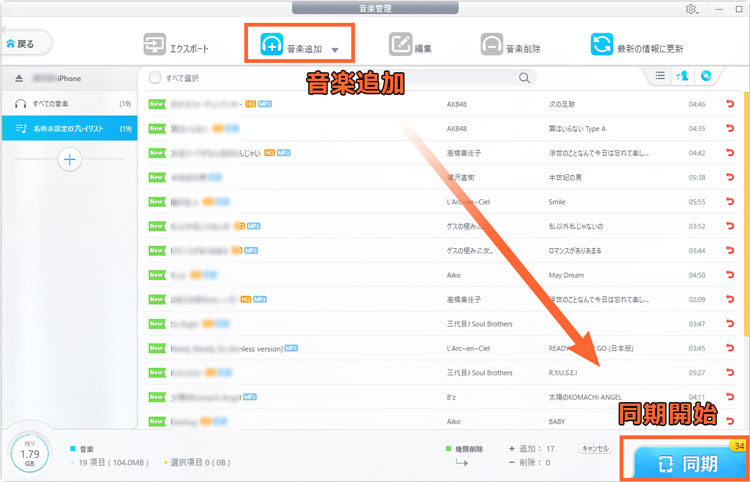This screenshot has width=750, height=482.
Task: Add a new playlist with plus button
Action: (x=69, y=158)
